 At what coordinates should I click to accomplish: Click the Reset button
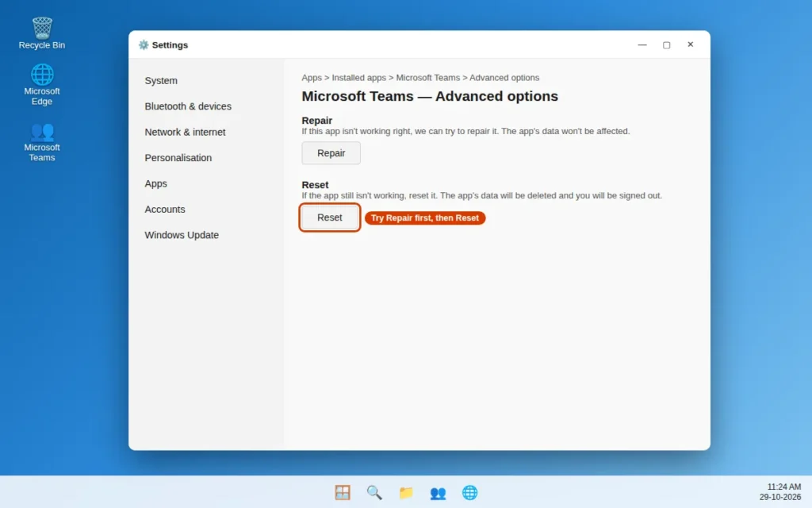pyautogui.click(x=329, y=217)
